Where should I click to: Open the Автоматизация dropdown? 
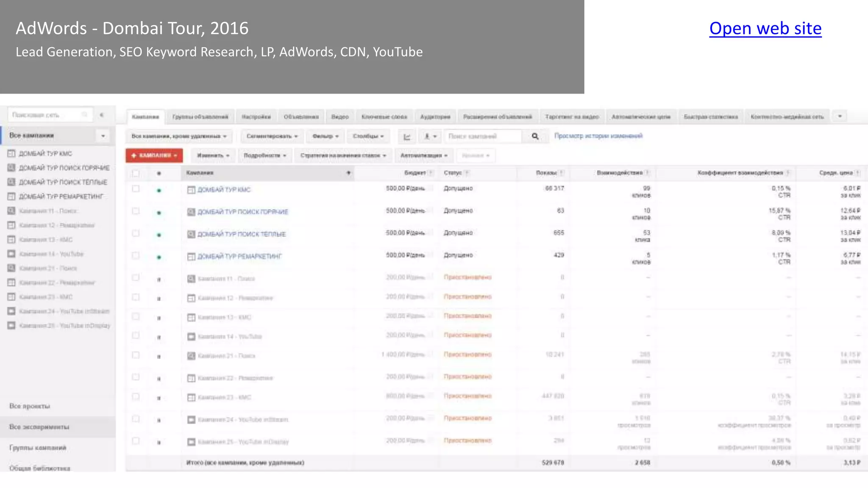[x=424, y=155]
